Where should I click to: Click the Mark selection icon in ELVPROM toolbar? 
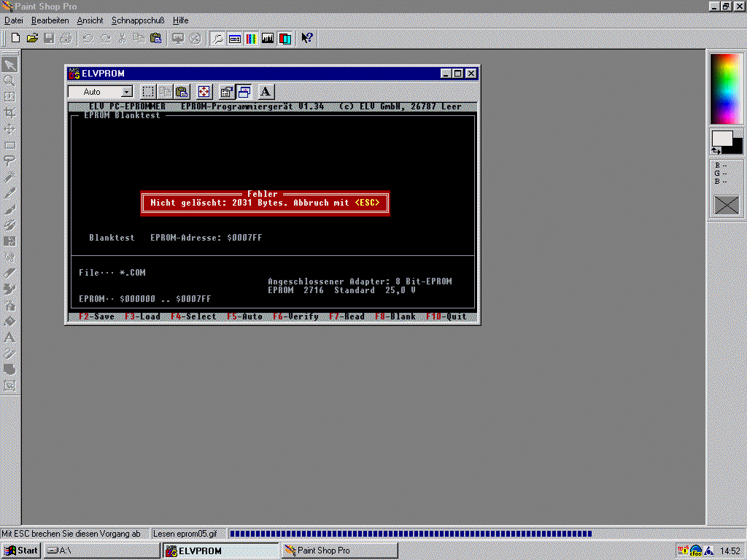click(148, 91)
